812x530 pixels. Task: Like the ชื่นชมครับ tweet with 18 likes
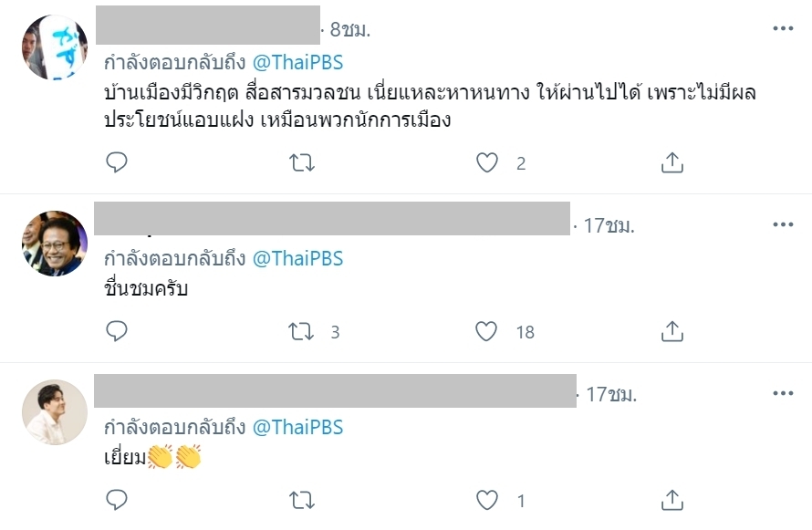coord(487,331)
